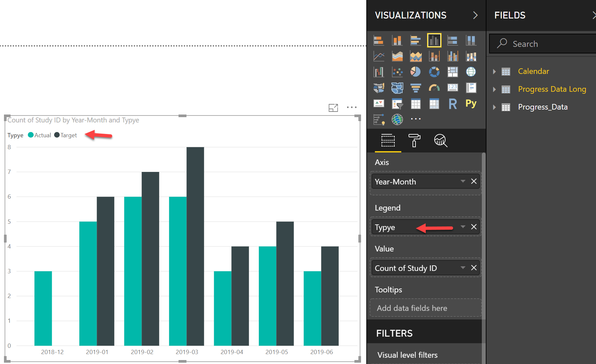The image size is (596, 364).
Task: Select the 100% stacked bar chart visual
Action: 452,41
